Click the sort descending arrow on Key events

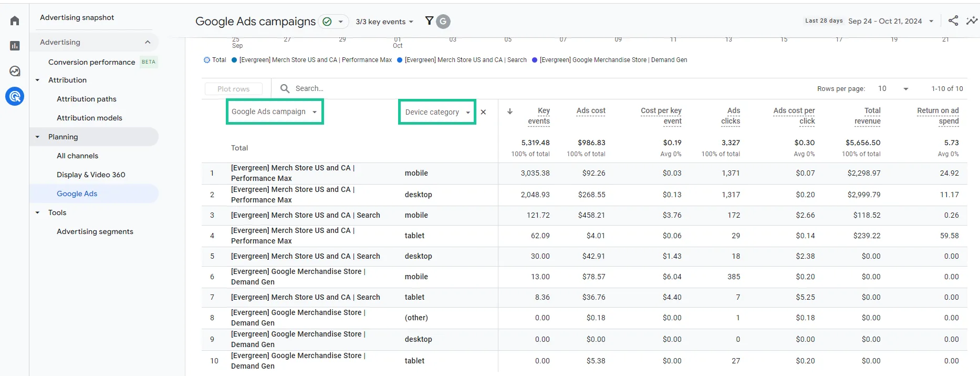[x=509, y=111]
